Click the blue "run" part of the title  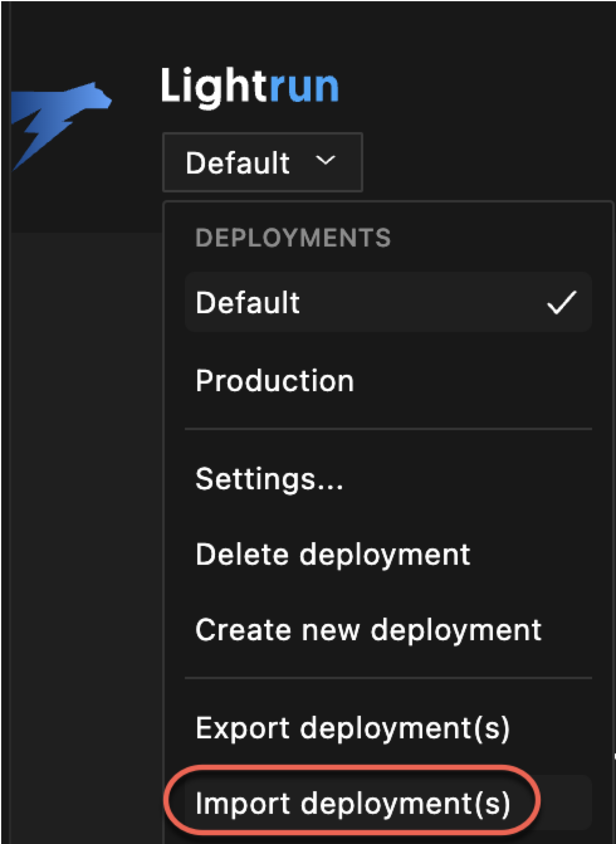click(x=304, y=87)
